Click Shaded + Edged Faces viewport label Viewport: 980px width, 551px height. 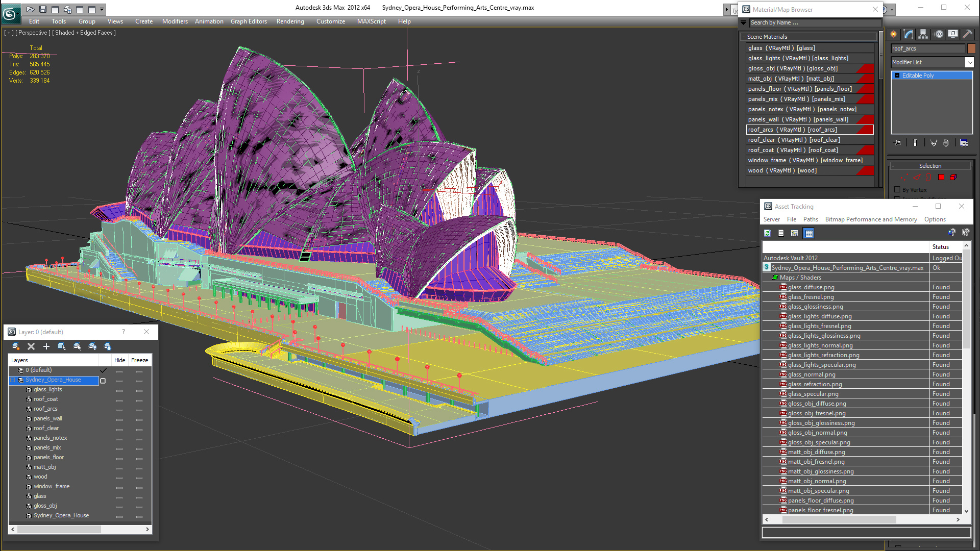click(84, 33)
